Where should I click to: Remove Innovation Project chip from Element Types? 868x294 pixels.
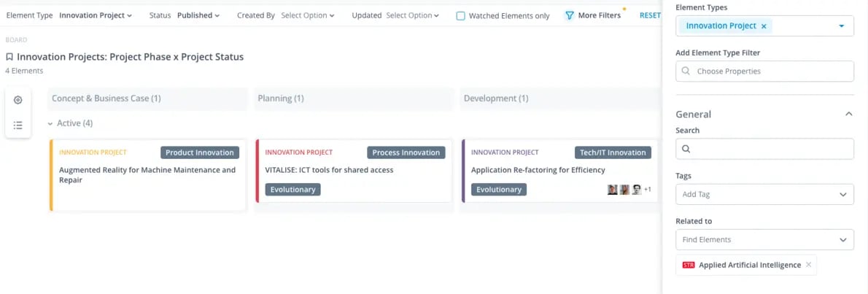(x=764, y=26)
